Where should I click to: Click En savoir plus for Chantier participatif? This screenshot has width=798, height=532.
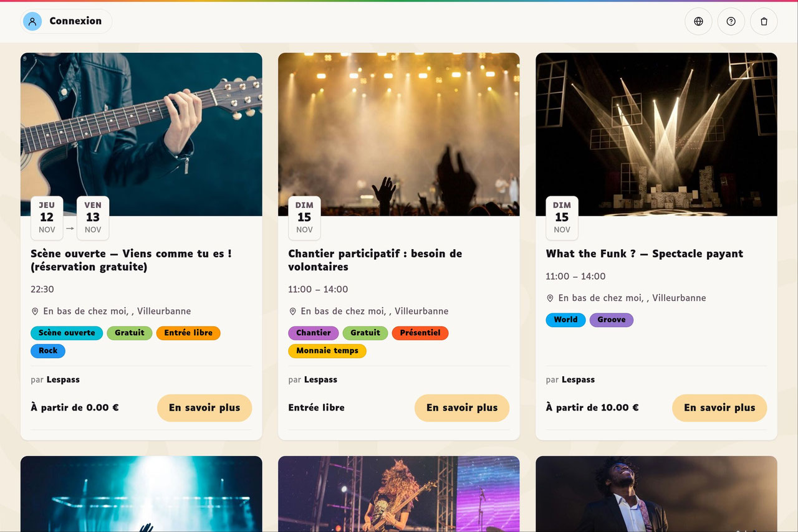pos(462,408)
